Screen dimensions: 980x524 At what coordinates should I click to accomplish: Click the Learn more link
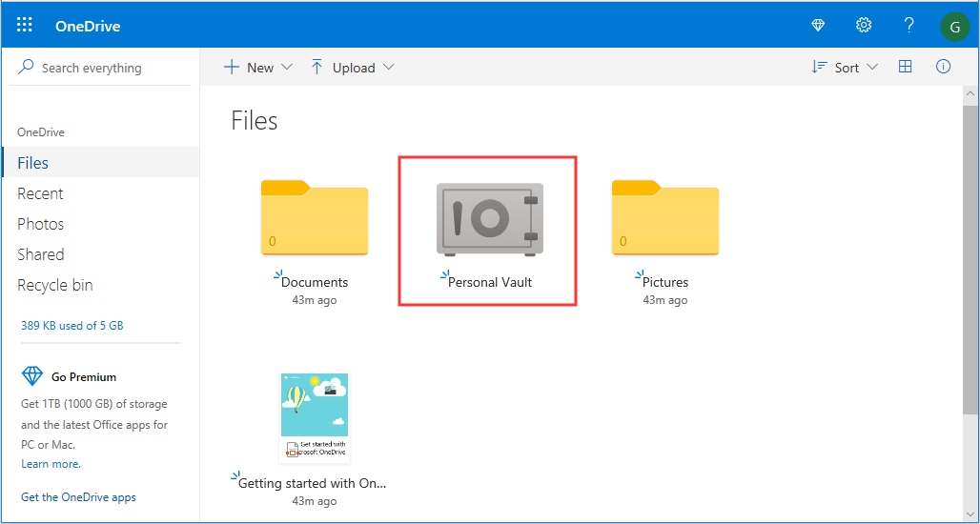[x=51, y=464]
